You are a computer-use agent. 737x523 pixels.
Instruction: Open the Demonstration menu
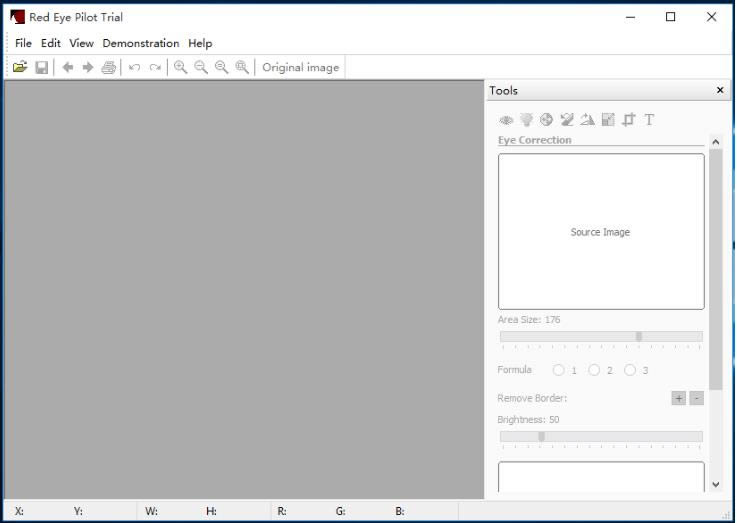click(141, 43)
